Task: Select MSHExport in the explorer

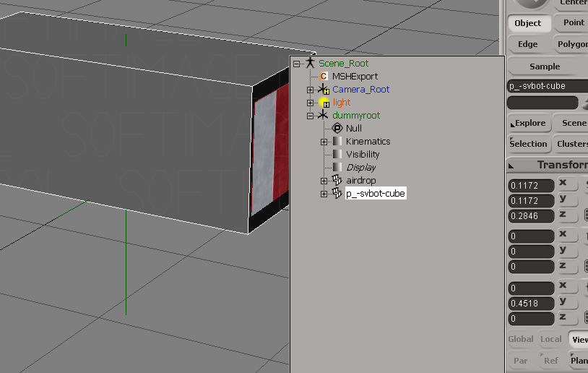Action: click(355, 77)
